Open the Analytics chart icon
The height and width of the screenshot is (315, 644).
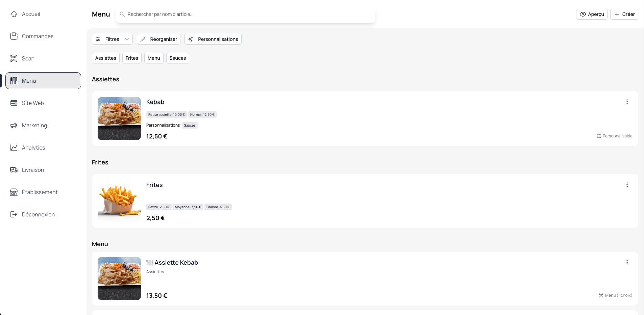(14, 148)
